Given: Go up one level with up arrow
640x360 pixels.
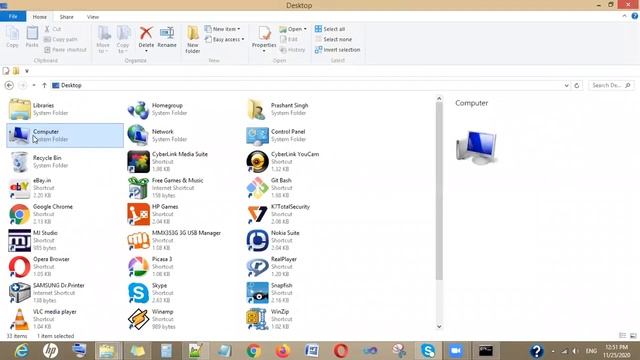Looking at the screenshot, I should (44, 85).
